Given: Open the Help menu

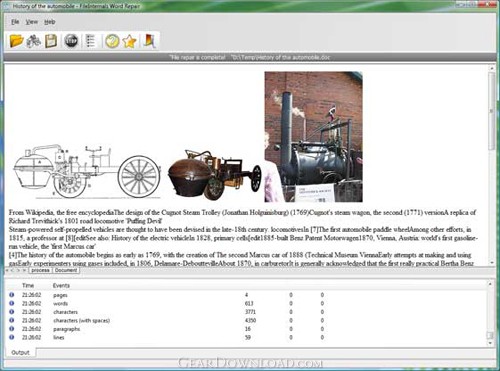Looking at the screenshot, I should 50,22.
